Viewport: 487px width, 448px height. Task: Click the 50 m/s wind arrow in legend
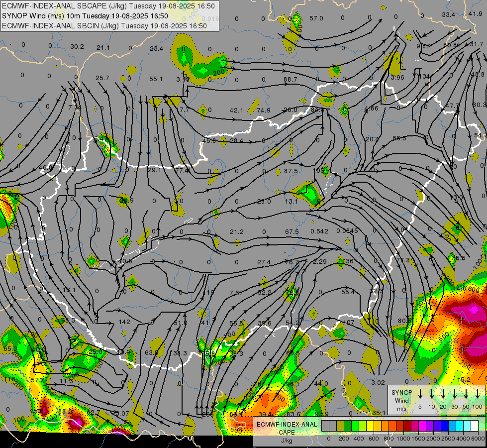tap(466, 394)
